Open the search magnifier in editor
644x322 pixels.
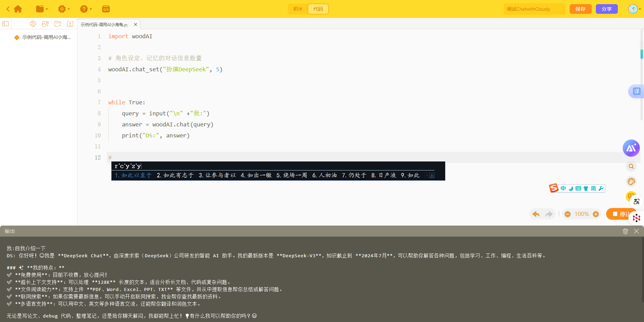[631, 166]
